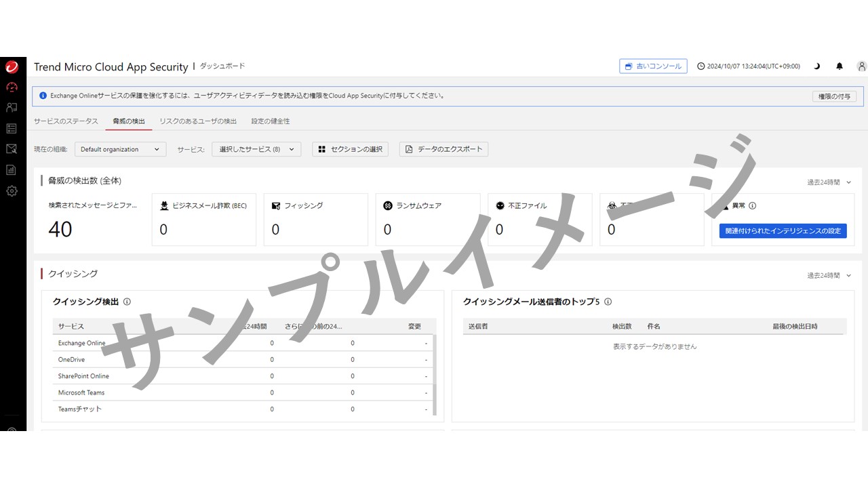Click the 件名 column header

(654, 327)
